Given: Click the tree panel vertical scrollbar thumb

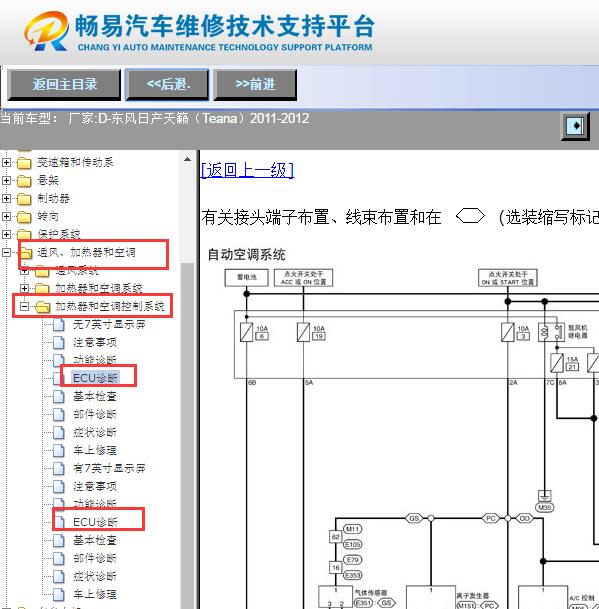Looking at the screenshot, I should pyautogui.click(x=187, y=435).
